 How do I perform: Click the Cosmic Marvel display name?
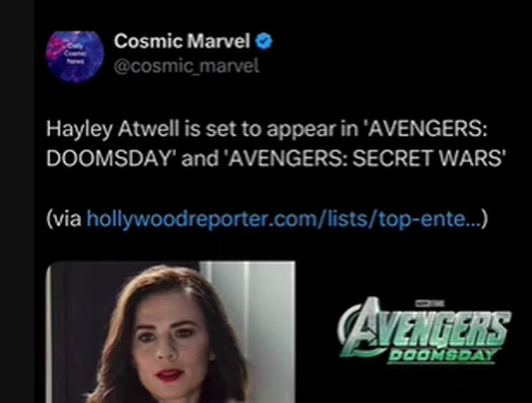[182, 41]
